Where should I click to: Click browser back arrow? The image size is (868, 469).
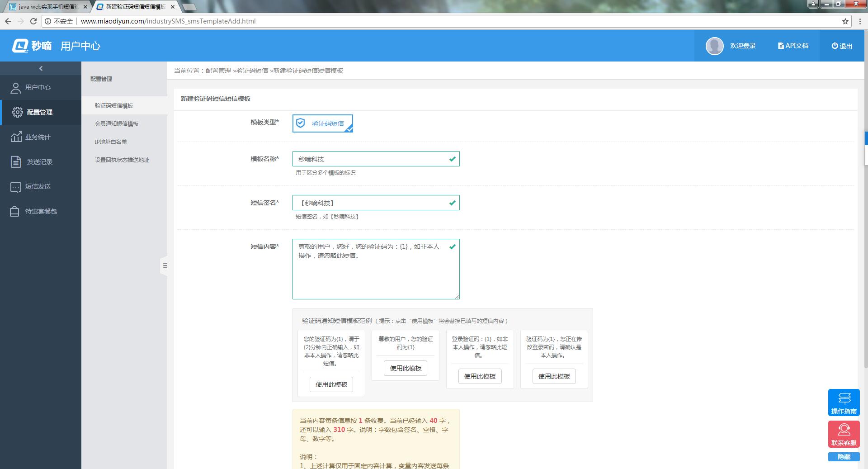pyautogui.click(x=8, y=21)
